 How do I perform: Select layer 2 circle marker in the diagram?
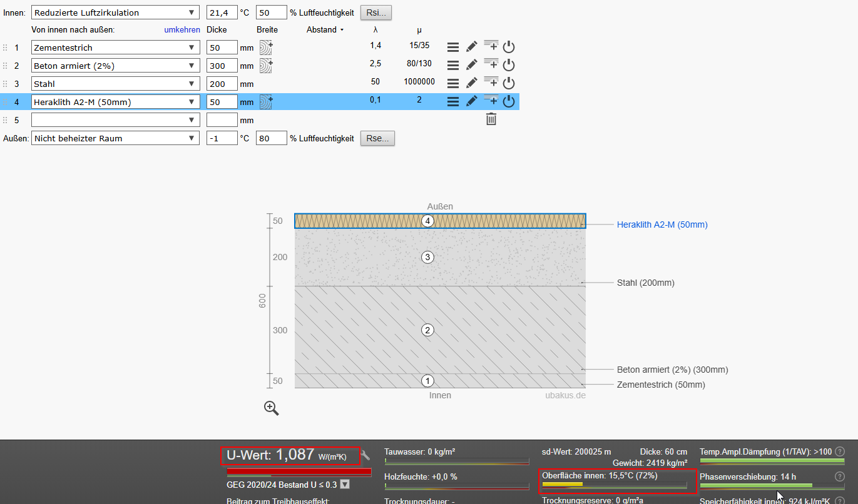427,330
